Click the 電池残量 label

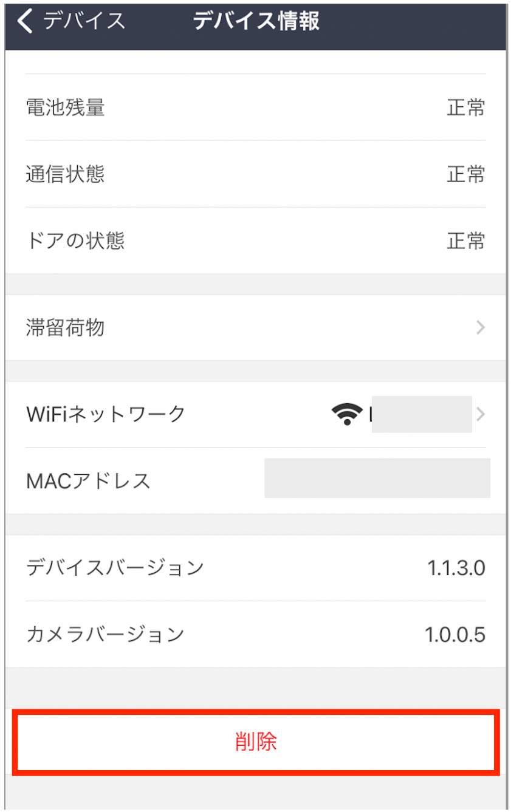click(66, 107)
